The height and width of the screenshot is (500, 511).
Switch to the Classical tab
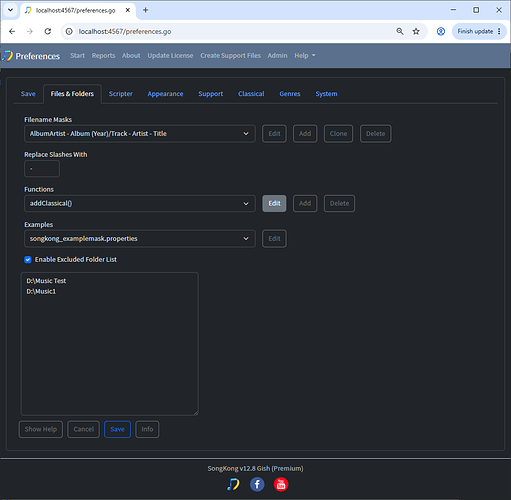tap(251, 94)
